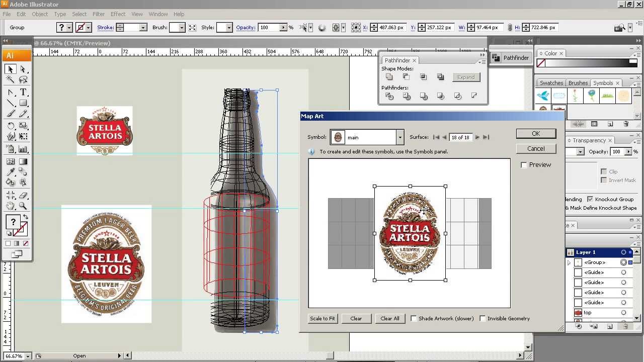Select the Gradient tool

[x=23, y=161]
